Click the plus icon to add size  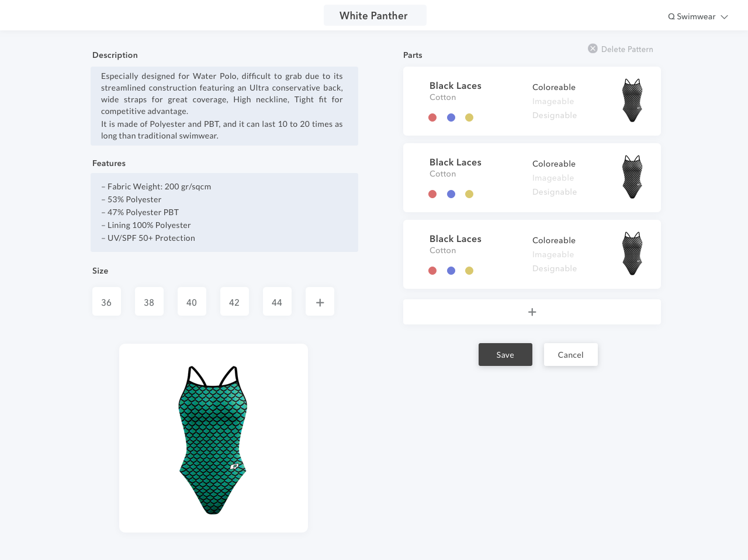[320, 302]
